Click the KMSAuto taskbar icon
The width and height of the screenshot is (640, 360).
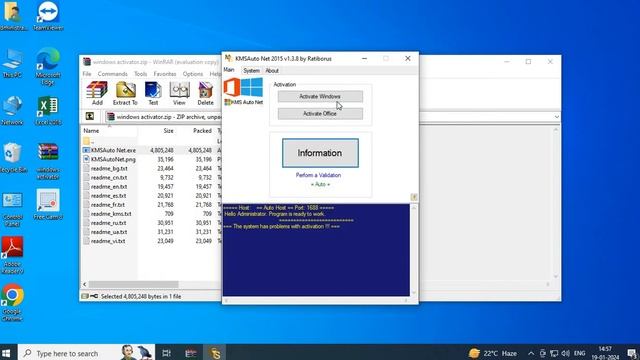tap(215, 353)
